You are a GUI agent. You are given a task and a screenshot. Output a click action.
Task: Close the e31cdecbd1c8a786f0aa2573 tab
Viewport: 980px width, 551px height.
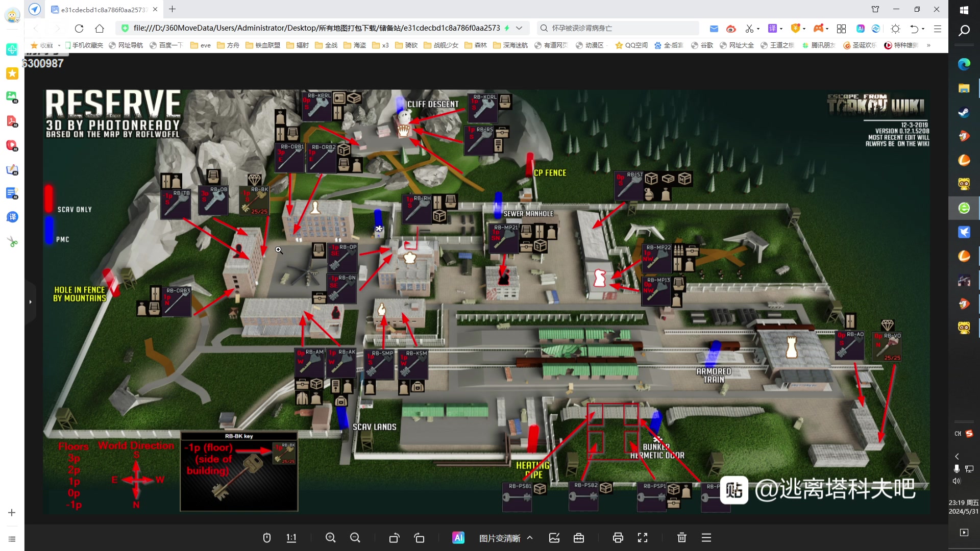155,9
